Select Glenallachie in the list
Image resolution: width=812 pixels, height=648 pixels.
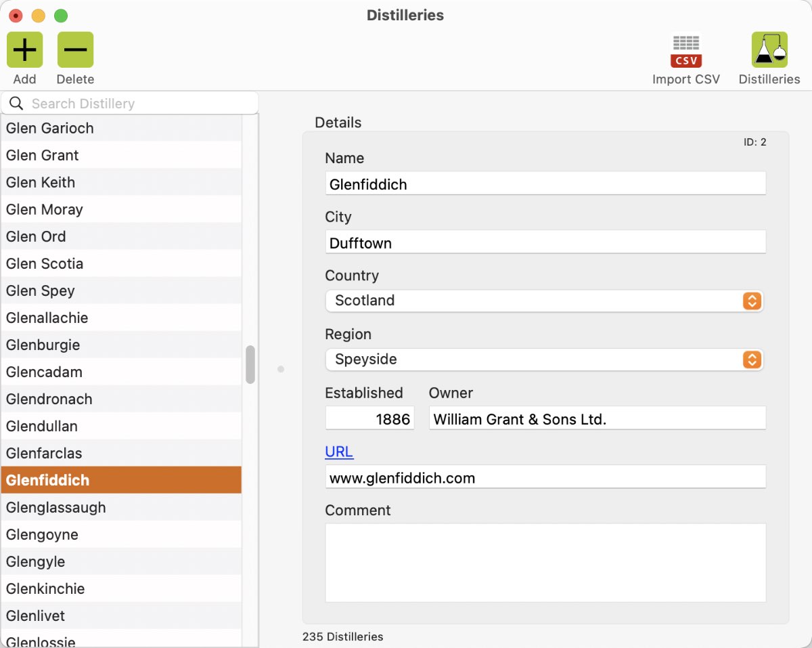click(121, 318)
